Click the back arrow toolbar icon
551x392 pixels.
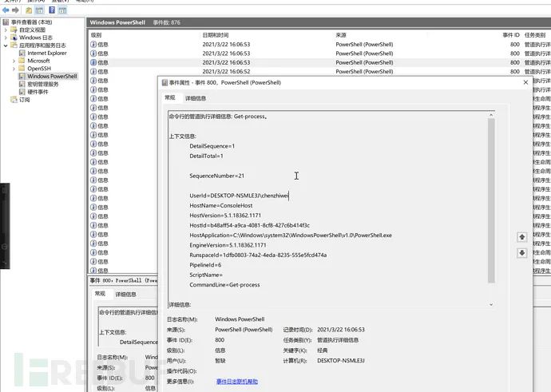[x=6, y=10]
